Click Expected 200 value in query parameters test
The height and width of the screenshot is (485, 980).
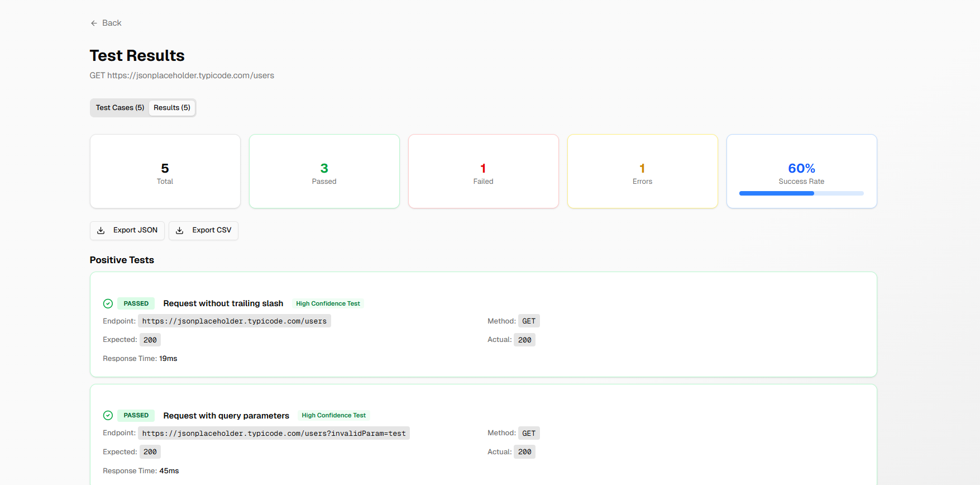click(x=150, y=451)
